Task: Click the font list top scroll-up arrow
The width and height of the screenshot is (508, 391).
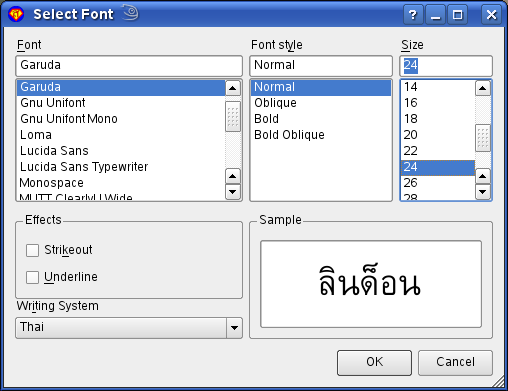Action: (233, 88)
